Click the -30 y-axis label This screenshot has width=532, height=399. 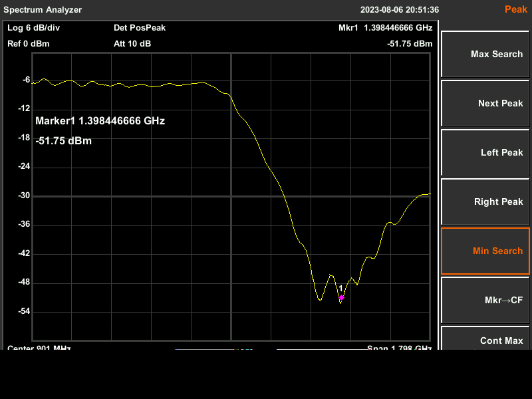[24, 196]
